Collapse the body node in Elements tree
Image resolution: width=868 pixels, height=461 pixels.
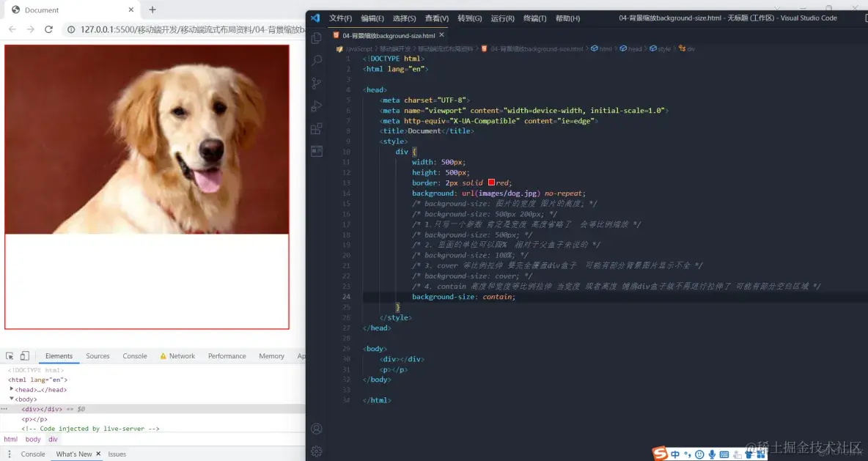pos(12,399)
